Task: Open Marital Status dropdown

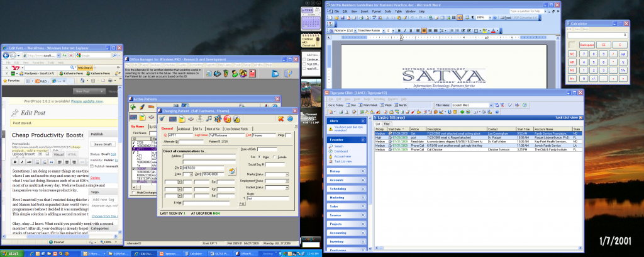Action: coord(287,174)
